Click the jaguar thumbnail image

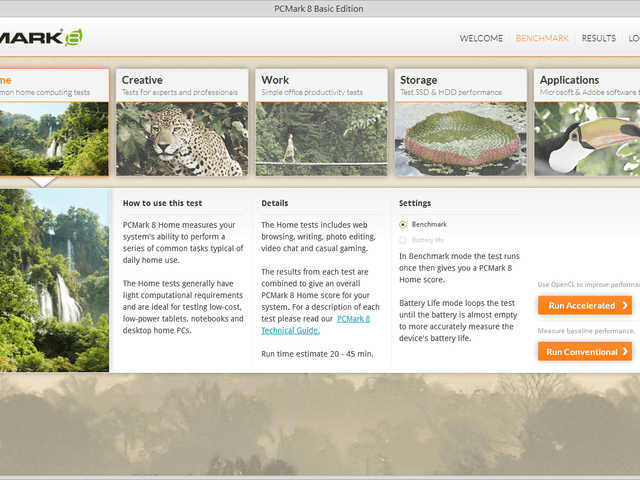(181, 138)
